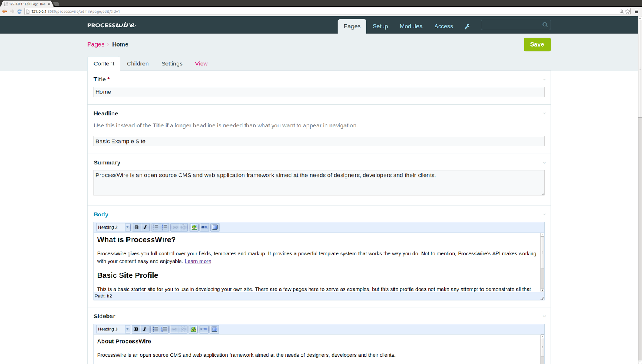
Task: Click the search magnifier icon in admin header
Action: [545, 25]
